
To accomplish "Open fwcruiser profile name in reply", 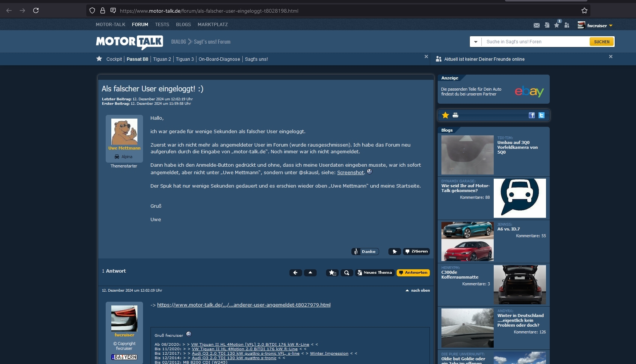I will 124,335.
